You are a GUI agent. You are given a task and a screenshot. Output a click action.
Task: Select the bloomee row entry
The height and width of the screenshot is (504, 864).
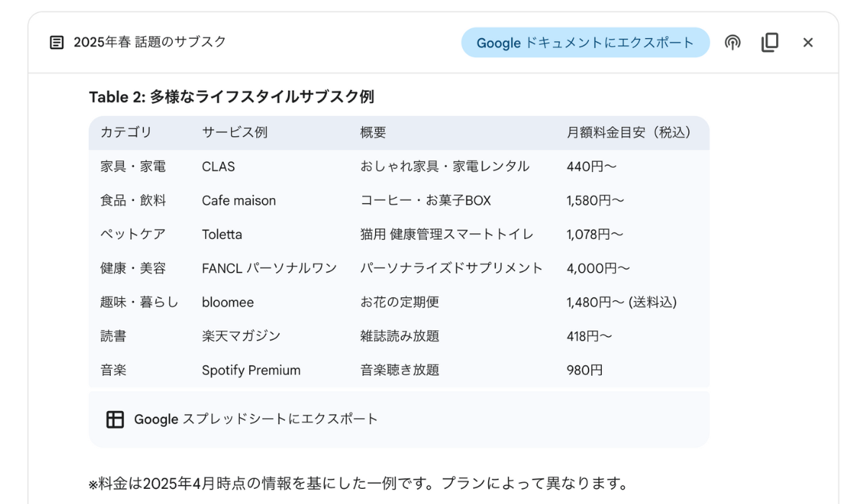[228, 302]
